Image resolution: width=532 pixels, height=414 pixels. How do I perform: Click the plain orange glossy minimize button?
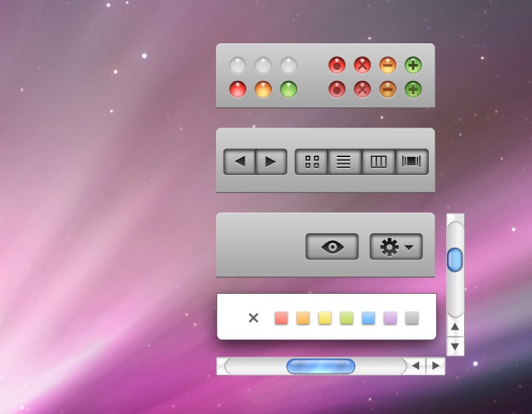tap(263, 89)
